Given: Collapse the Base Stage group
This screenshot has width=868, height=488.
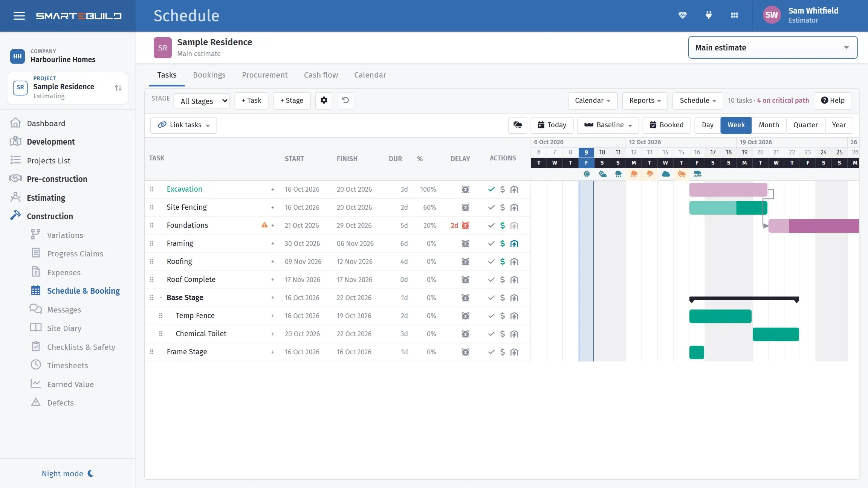Looking at the screenshot, I should tap(161, 297).
